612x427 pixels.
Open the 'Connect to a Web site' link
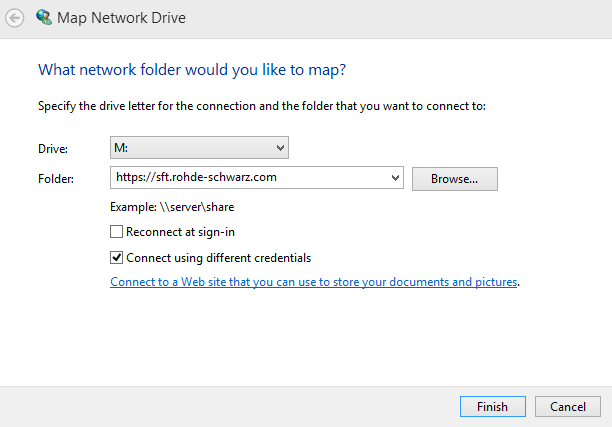pos(313,282)
